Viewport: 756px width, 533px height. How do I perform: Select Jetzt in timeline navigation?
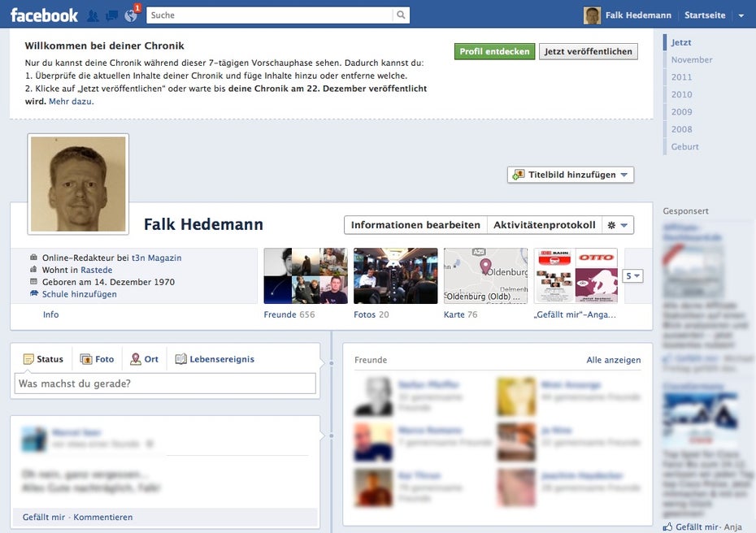pos(680,42)
